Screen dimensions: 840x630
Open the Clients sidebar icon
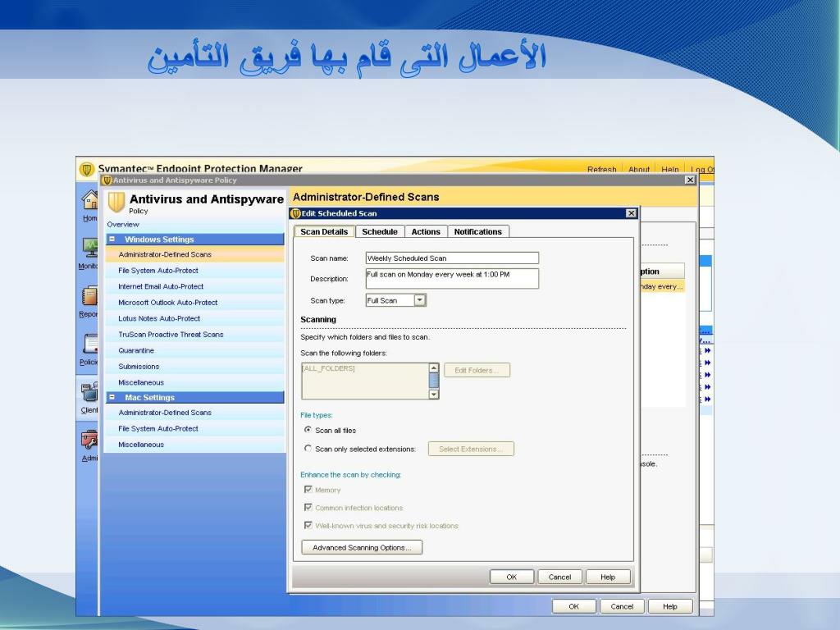[x=89, y=392]
